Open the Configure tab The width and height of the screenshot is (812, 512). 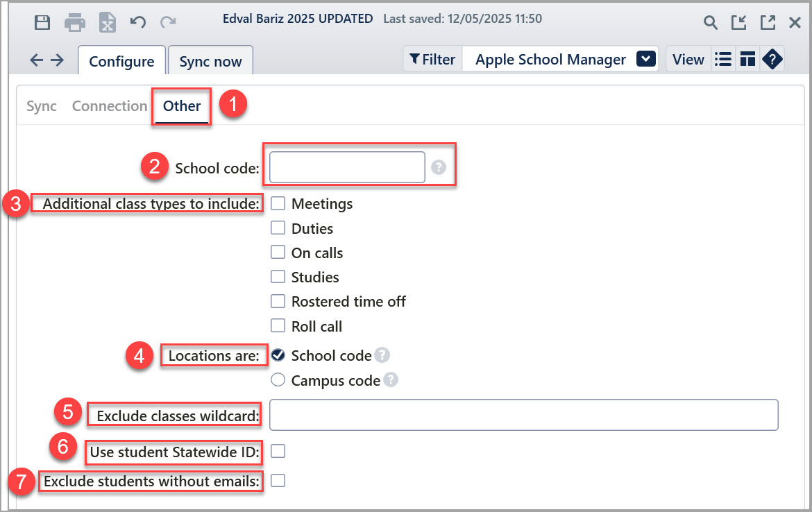(x=121, y=61)
